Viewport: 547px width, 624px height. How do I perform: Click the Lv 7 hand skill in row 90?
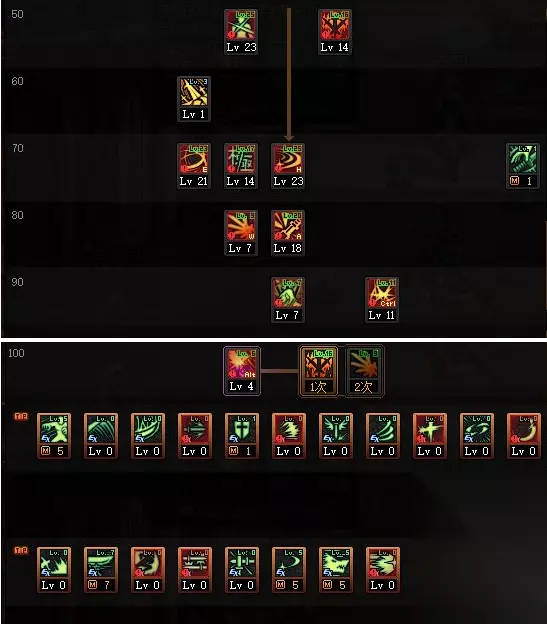click(x=288, y=300)
